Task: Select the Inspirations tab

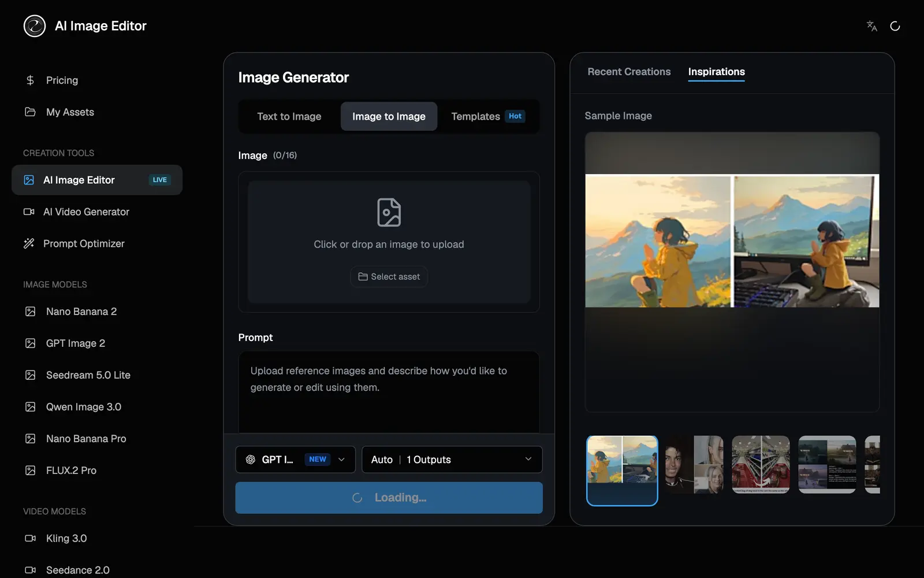Action: tap(716, 72)
